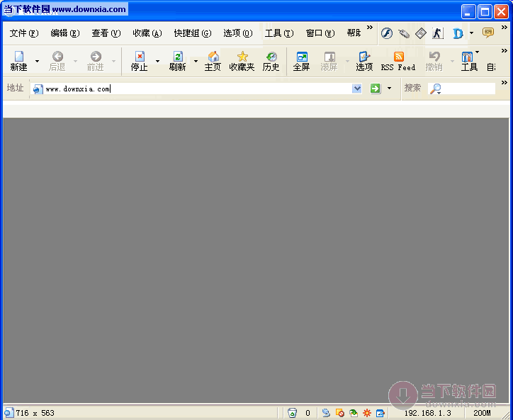513x420 pixels.
Task: Go to 主页 (Home) via toolbar
Action: tap(213, 61)
